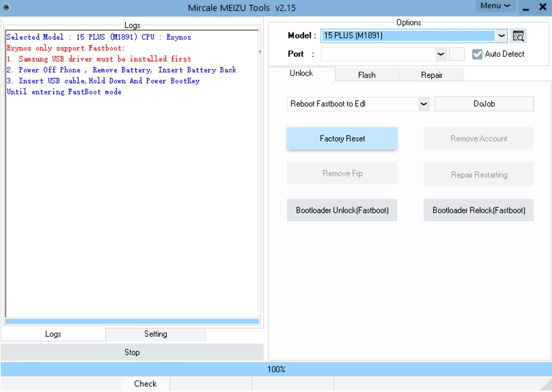Click the DoJob button
The height and width of the screenshot is (392, 552).
click(x=484, y=104)
